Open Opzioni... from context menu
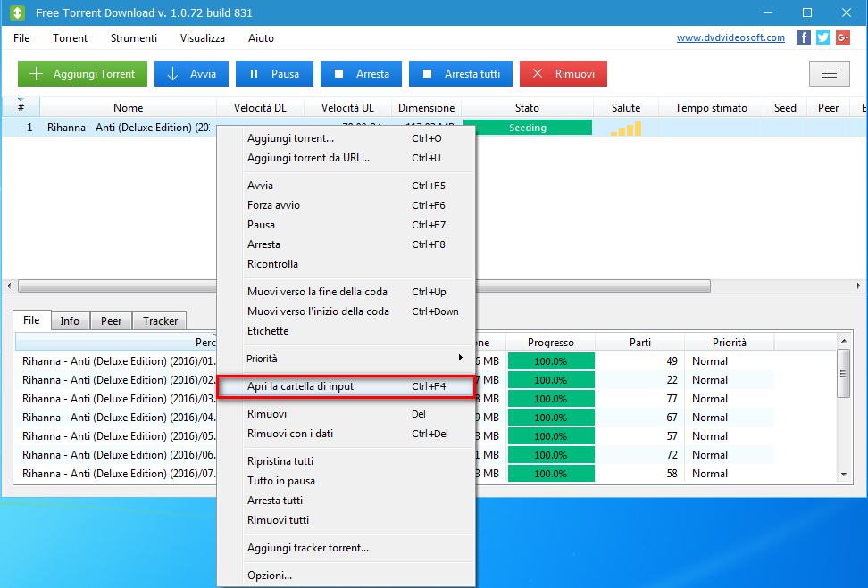Image resolution: width=868 pixels, height=588 pixels. tap(346, 576)
